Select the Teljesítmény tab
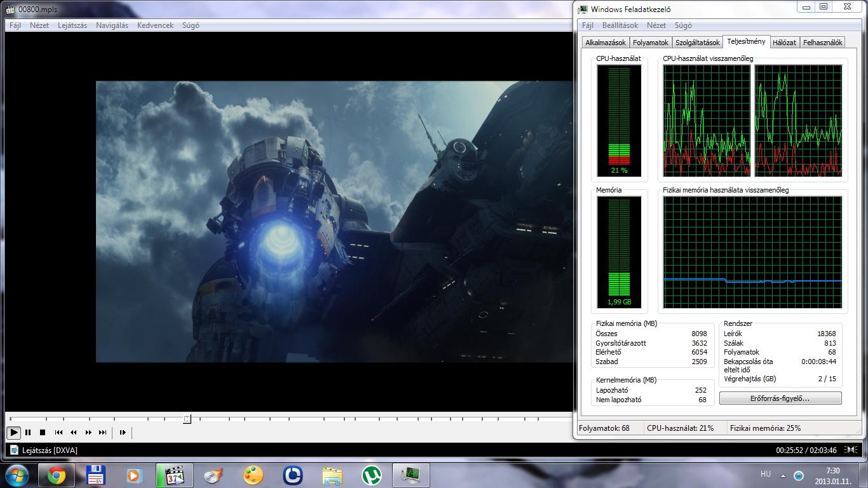 [x=746, y=41]
